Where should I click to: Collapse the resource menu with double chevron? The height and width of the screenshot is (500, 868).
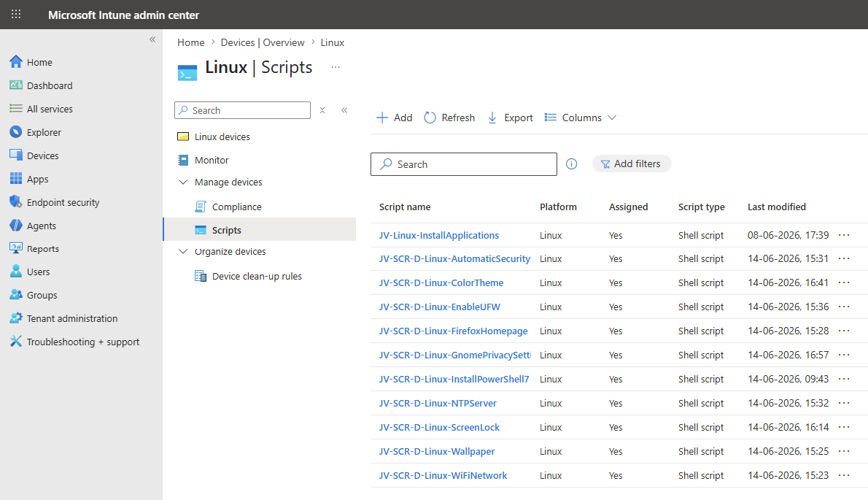344,110
